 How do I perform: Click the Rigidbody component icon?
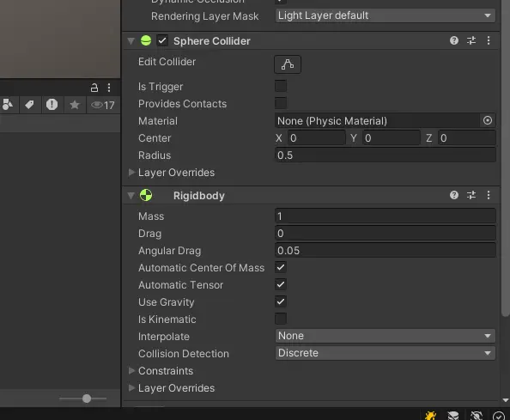pyautogui.click(x=146, y=195)
